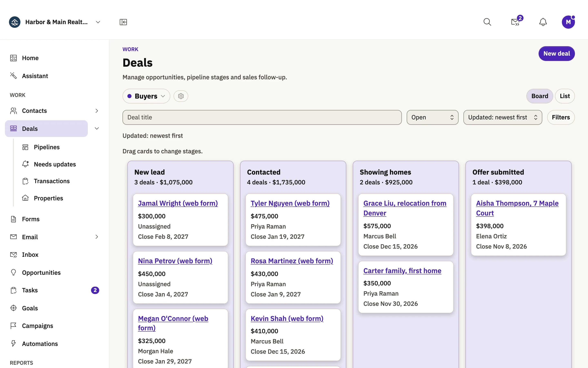Open notifications bell
The height and width of the screenshot is (368, 588).
[x=543, y=22]
